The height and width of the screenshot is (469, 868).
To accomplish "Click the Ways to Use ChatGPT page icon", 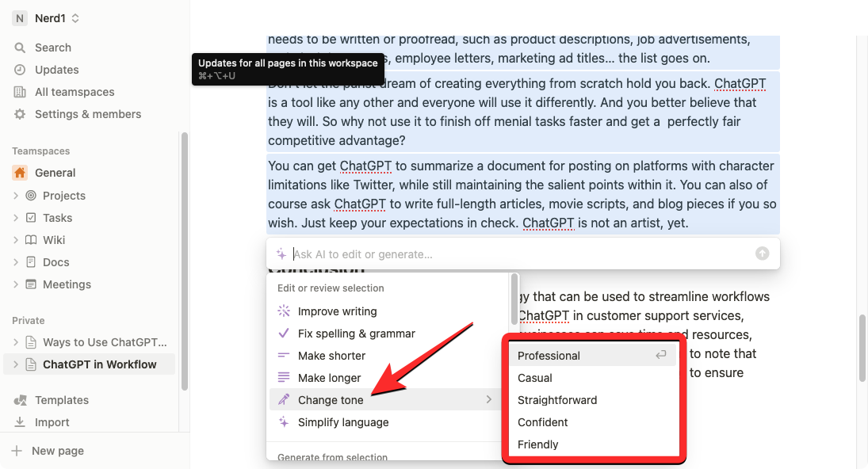I will (31, 341).
